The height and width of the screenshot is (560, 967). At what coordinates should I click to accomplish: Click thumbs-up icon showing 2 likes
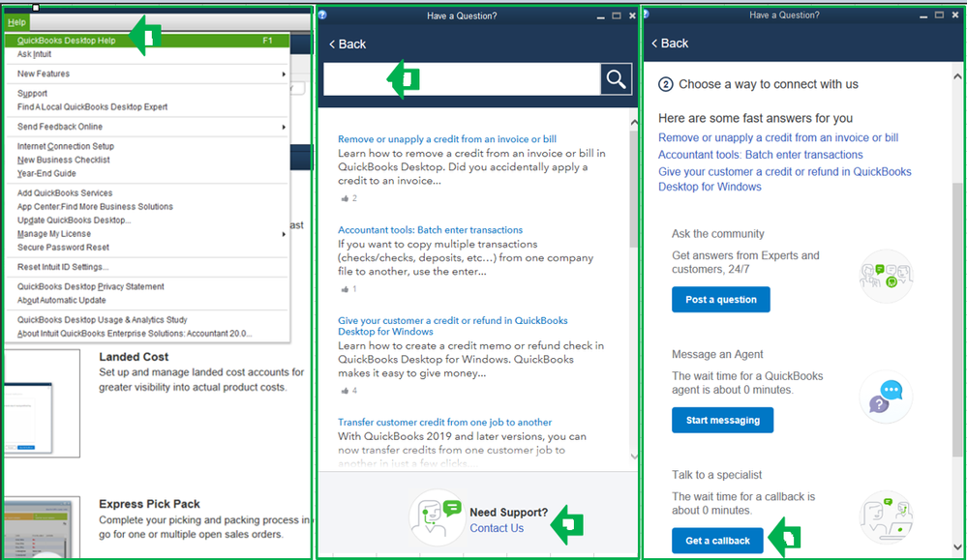pos(345,198)
